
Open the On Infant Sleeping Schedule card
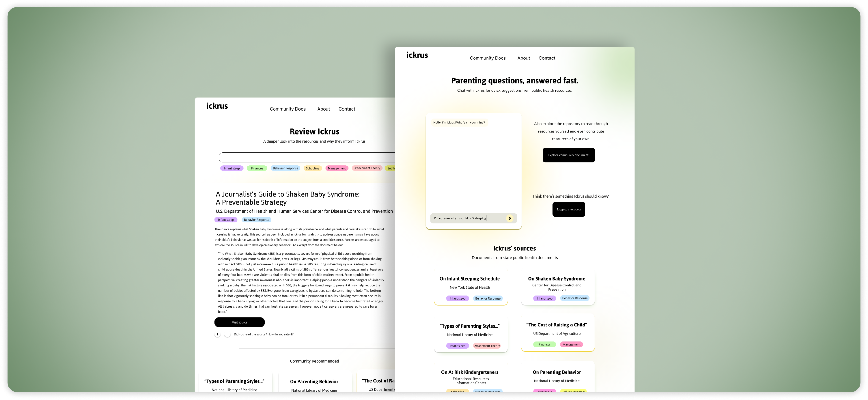471,287
